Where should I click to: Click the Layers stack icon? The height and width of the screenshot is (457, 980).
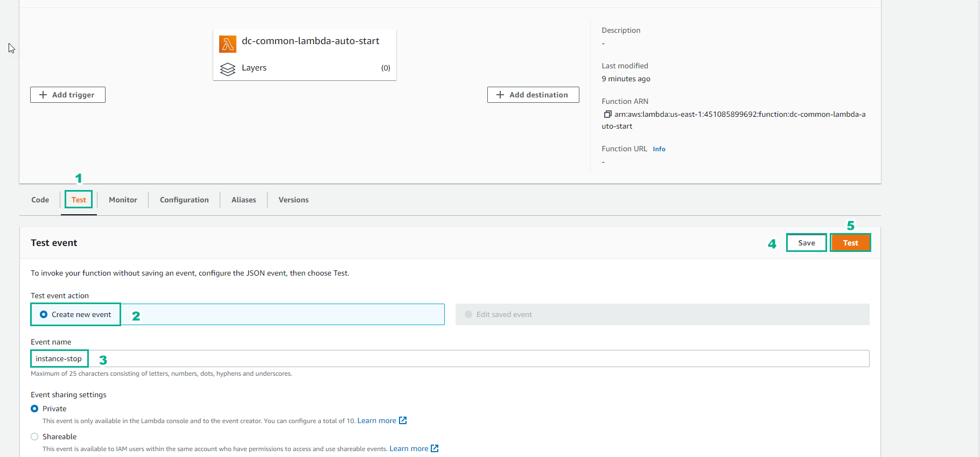pyautogui.click(x=228, y=69)
